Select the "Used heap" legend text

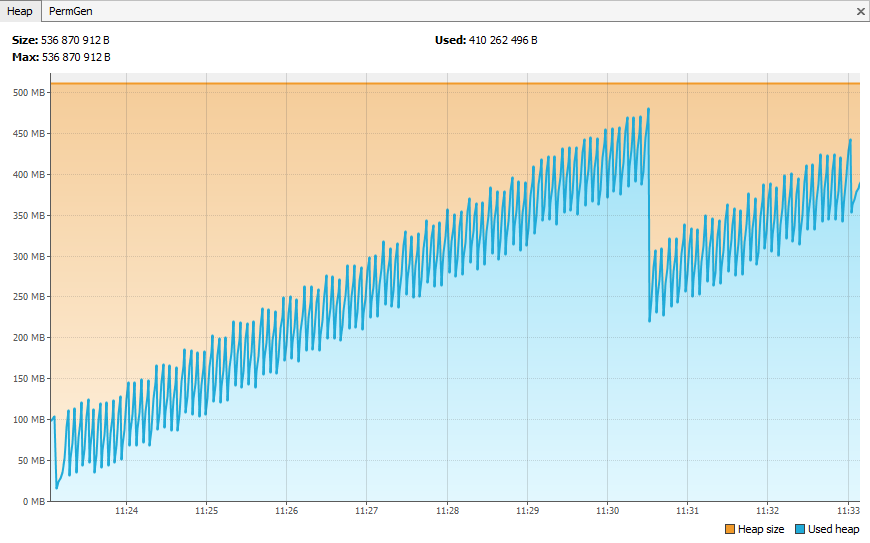tap(833, 529)
